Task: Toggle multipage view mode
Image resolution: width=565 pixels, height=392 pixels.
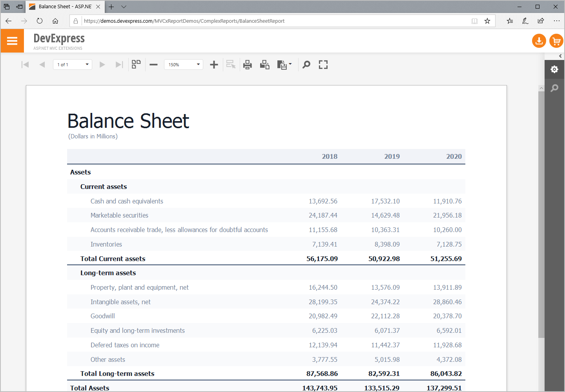Action: [136, 64]
